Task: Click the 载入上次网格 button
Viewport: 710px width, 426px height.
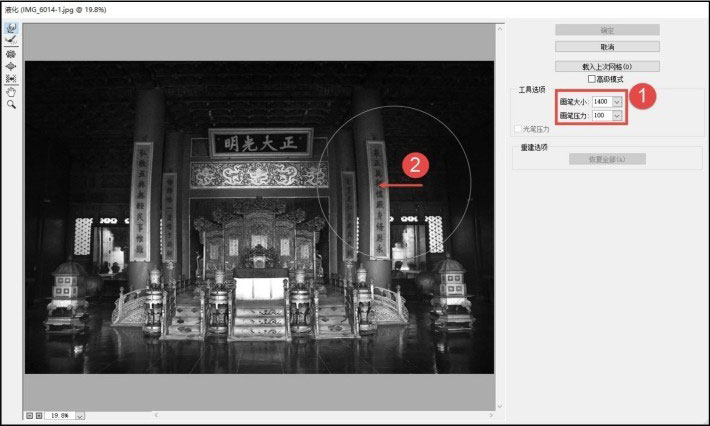Action: click(x=607, y=67)
